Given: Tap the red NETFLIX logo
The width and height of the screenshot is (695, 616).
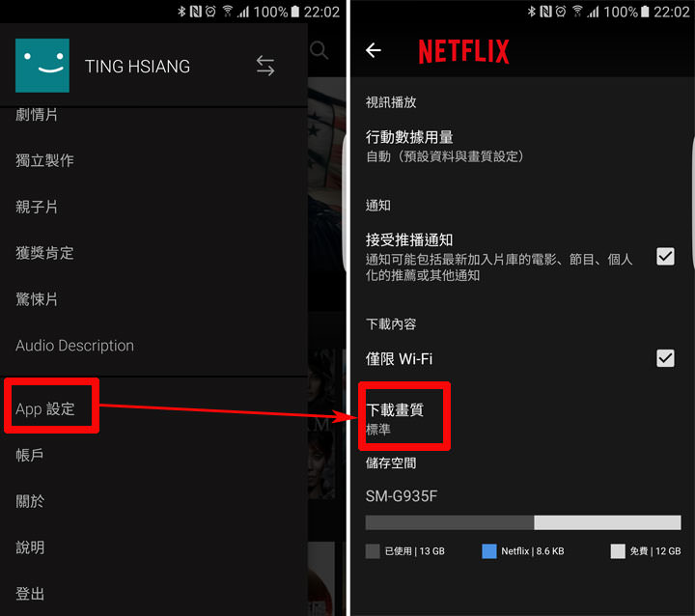Looking at the screenshot, I should [463, 51].
